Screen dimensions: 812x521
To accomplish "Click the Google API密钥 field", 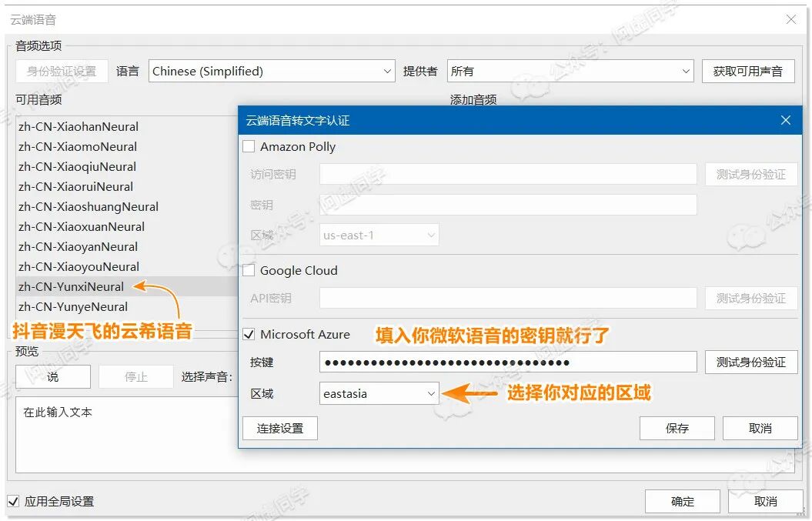I will [x=508, y=299].
